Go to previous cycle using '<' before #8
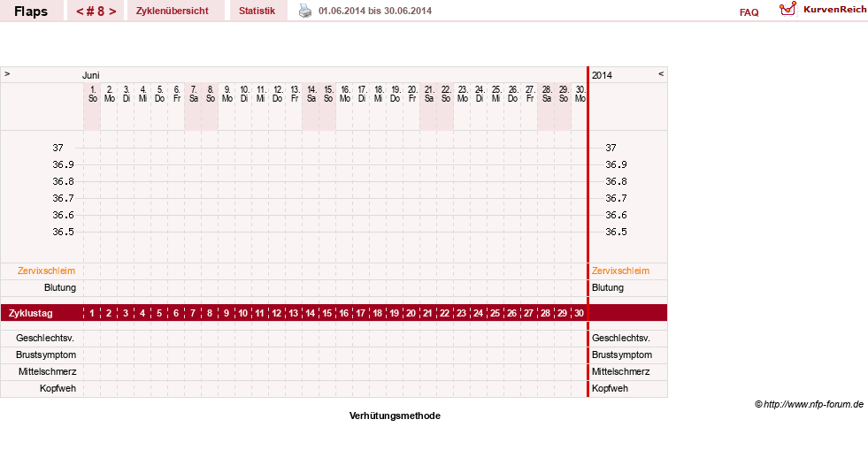Screen dimensions: 868x450 [x=80, y=11]
